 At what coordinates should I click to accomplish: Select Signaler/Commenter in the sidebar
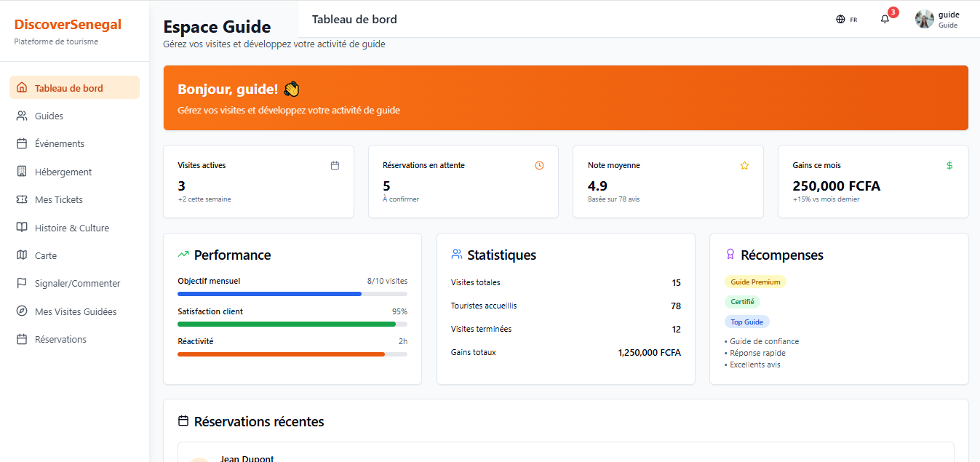74,283
